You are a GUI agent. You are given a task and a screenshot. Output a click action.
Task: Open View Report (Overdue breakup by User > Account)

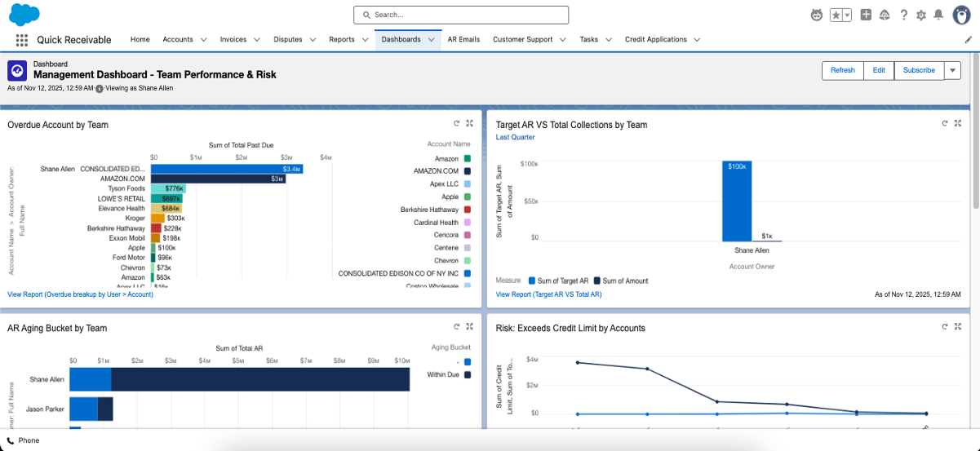point(80,294)
